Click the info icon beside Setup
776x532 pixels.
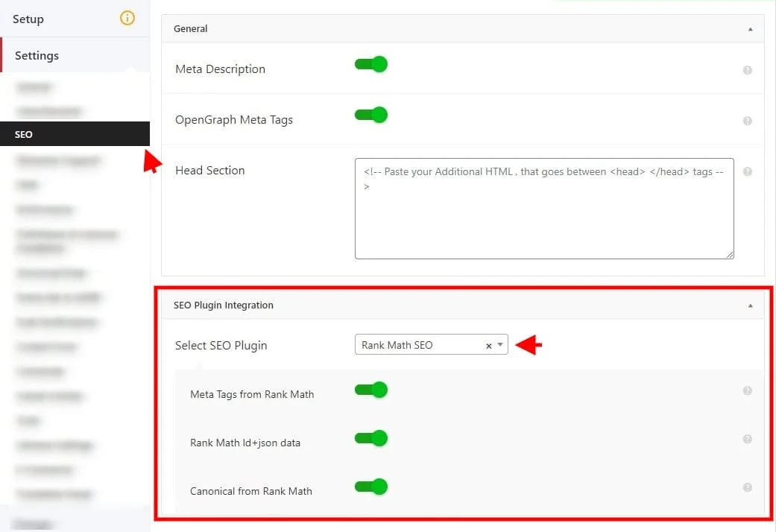[127, 19]
